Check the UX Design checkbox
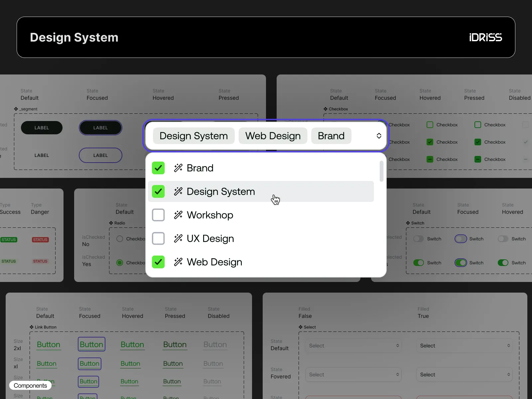The width and height of the screenshot is (532, 399). tap(158, 238)
